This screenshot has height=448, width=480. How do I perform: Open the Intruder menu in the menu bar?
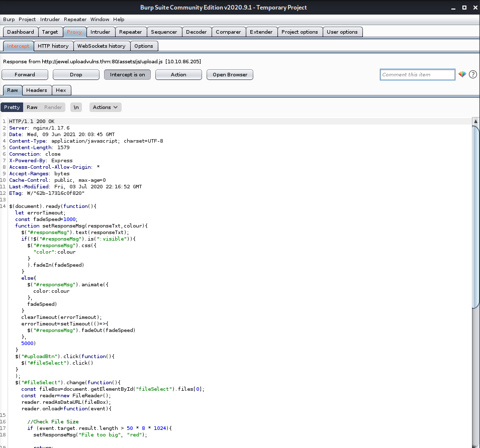[50, 19]
